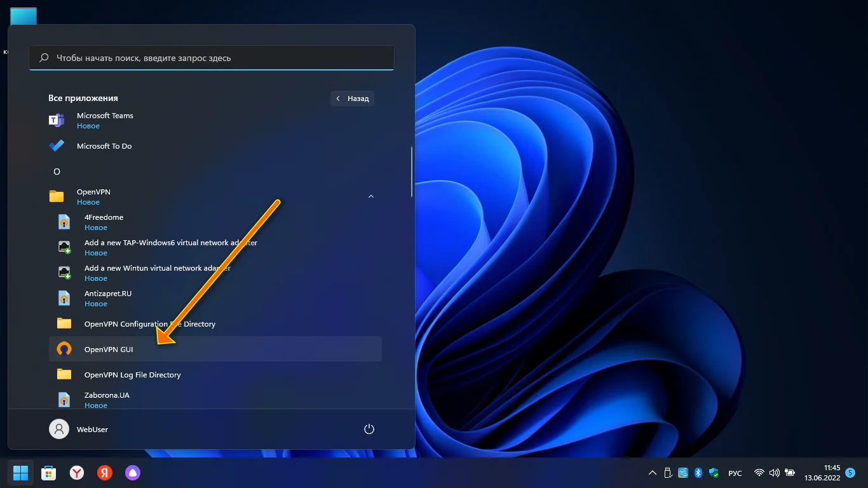This screenshot has width=868, height=488.
Task: Collapse the OpenVPN folder chevron
Action: [x=371, y=196]
